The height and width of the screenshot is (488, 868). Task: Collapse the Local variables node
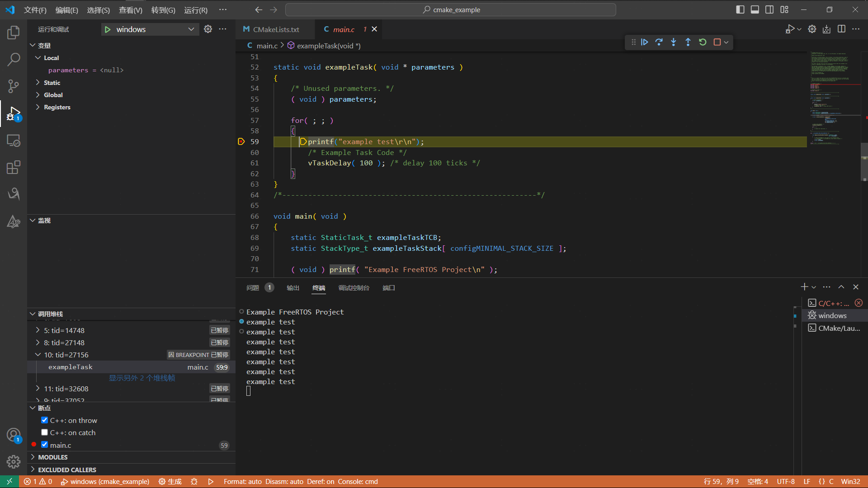click(38, 58)
